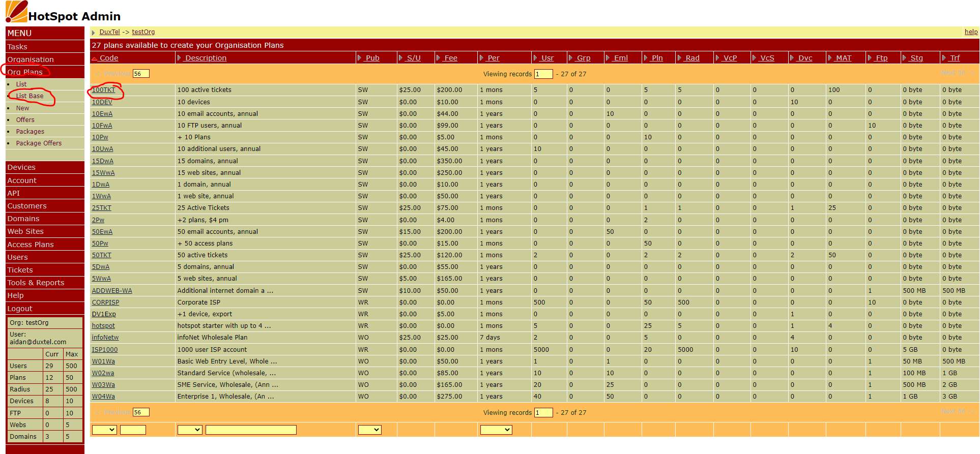Click the sort triangle beside Code header
980x454 pixels.
coord(95,58)
